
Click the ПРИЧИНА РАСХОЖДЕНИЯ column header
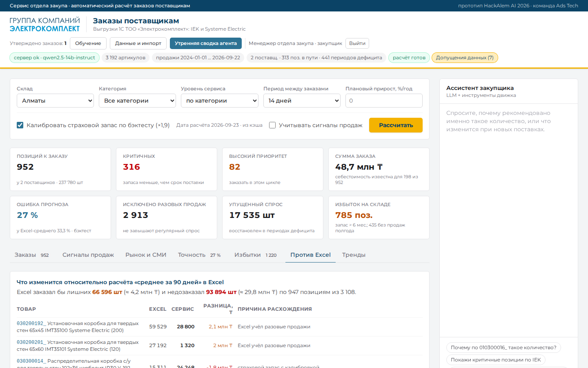pos(275,309)
